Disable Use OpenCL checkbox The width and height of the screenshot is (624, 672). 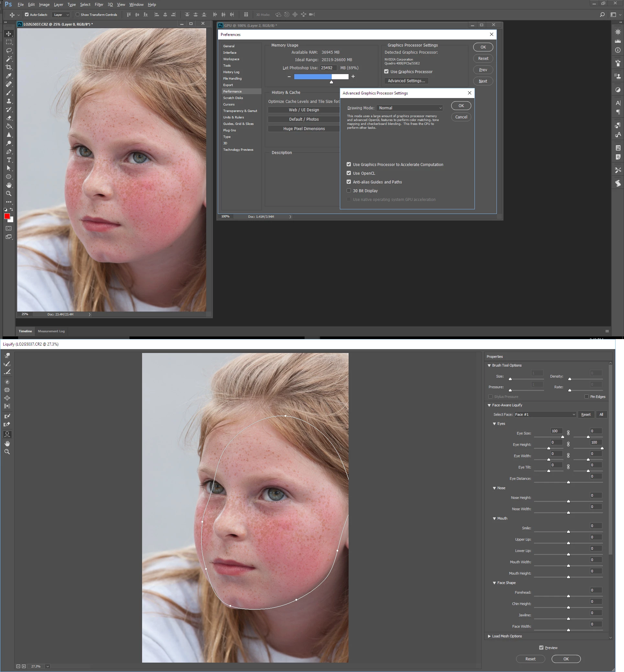[x=349, y=173]
